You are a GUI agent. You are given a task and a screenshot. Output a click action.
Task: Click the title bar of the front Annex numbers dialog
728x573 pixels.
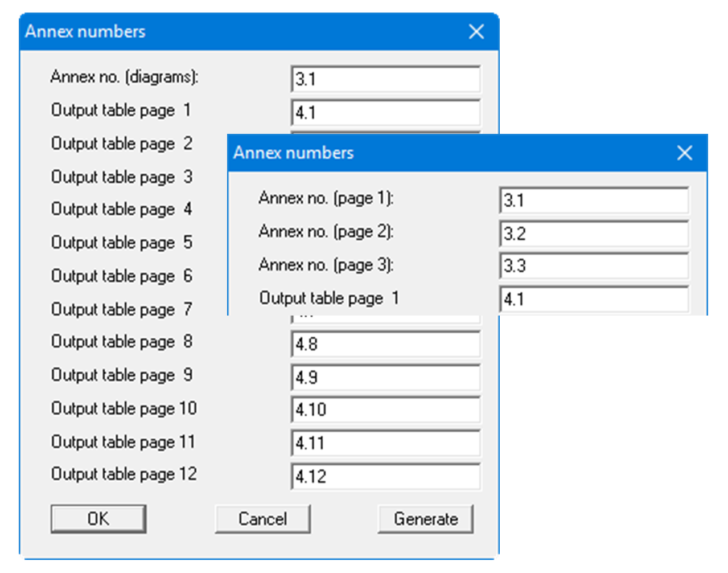(x=398, y=153)
